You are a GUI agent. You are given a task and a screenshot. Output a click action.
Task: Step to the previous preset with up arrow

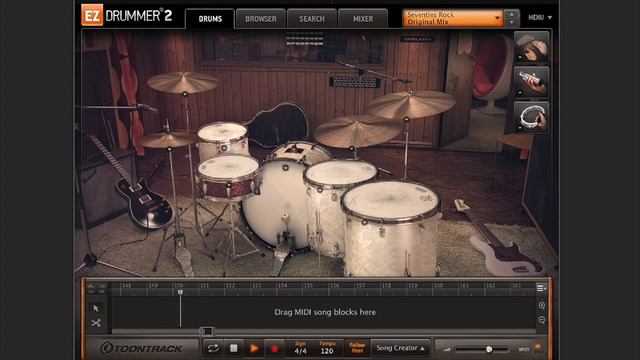pos(512,14)
